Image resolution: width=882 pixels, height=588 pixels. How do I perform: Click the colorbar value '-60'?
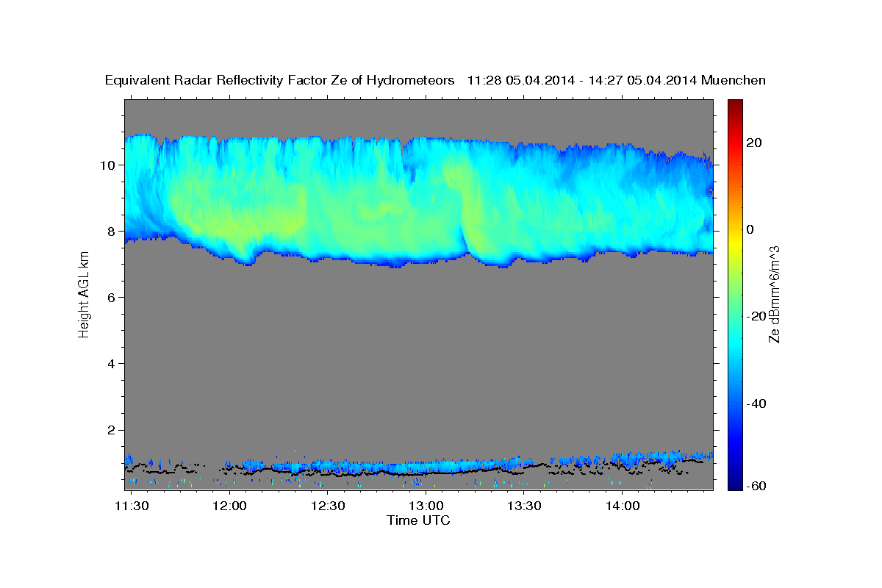point(758,485)
